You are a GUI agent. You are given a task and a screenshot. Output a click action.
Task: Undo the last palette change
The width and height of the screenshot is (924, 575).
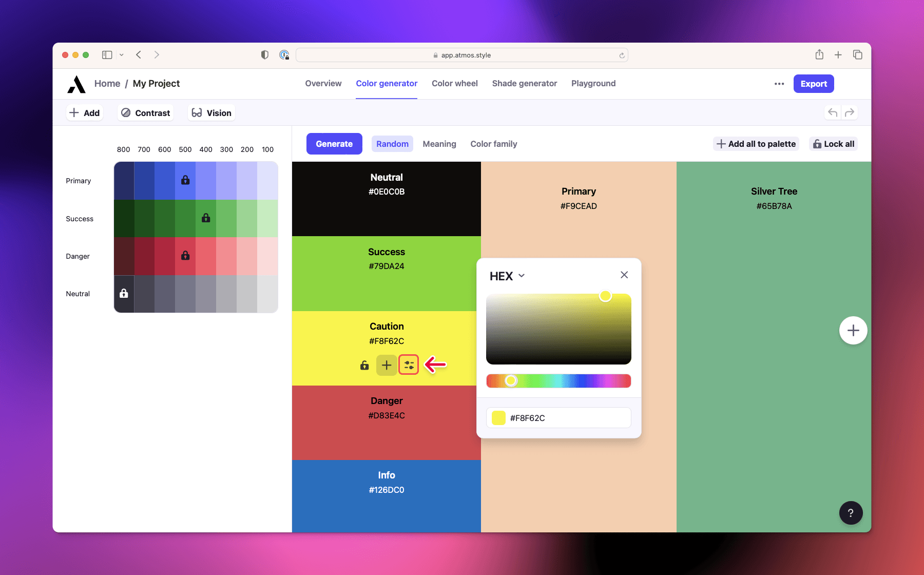click(x=832, y=112)
